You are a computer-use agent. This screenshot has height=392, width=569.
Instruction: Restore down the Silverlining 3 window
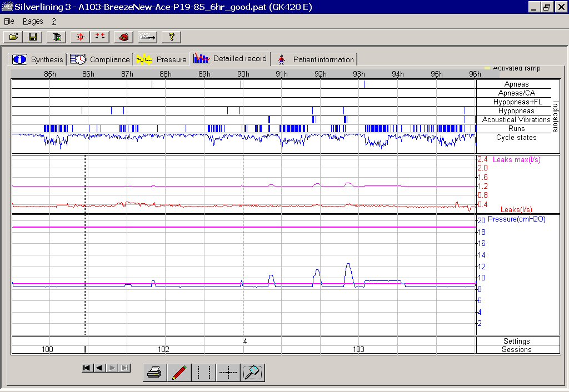coord(547,7)
